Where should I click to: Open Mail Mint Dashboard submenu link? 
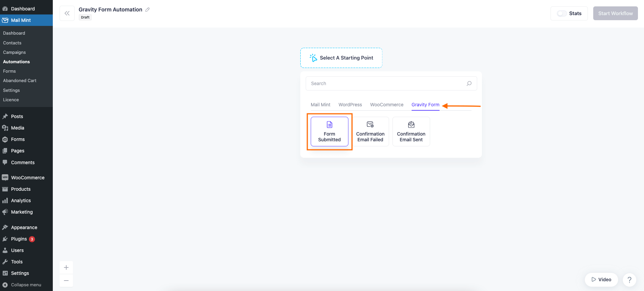[x=14, y=33]
